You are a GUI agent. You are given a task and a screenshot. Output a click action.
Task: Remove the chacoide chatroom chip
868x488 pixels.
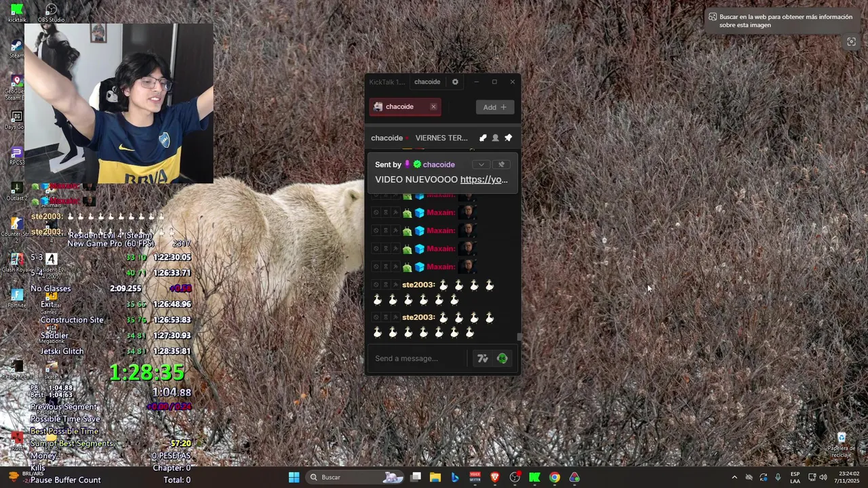(x=433, y=106)
